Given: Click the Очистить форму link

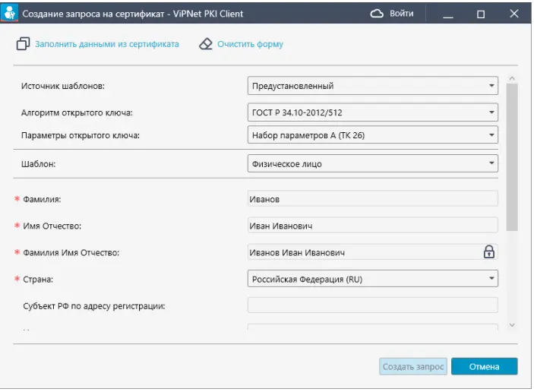Looking at the screenshot, I should point(251,44).
